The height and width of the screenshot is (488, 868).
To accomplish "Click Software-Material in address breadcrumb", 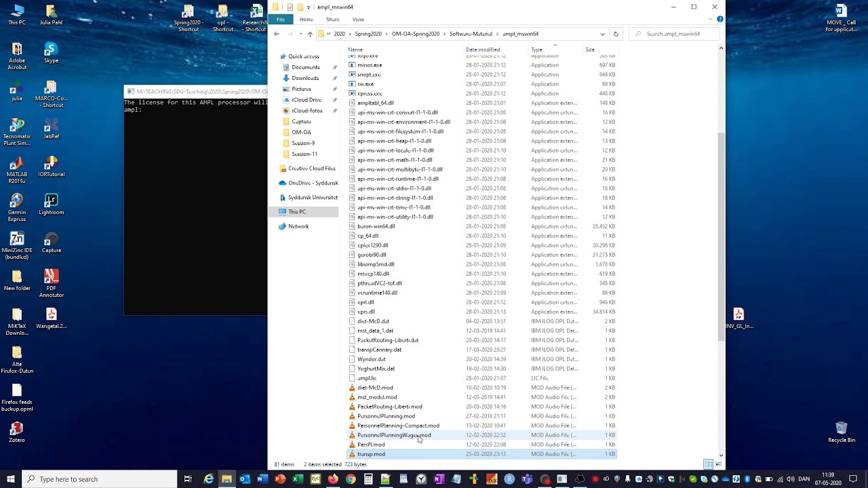I will (x=471, y=34).
